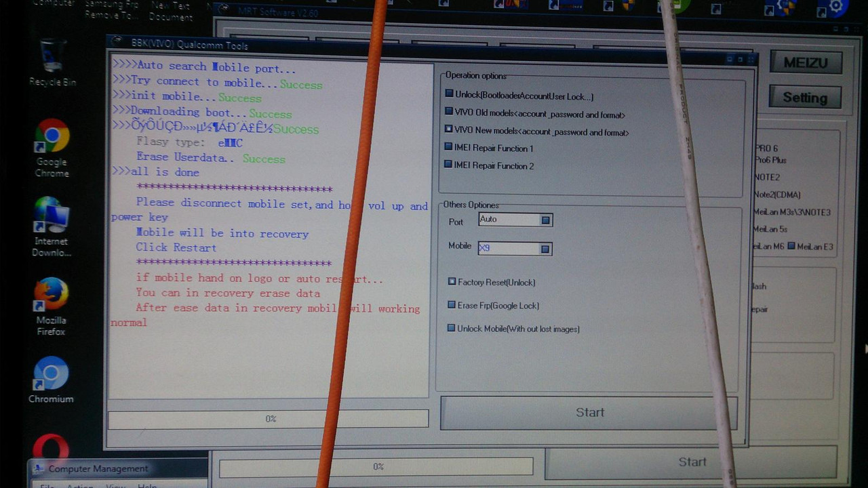Launch Mozilla Firefox from the desktop
The height and width of the screenshot is (488, 868).
point(52,307)
